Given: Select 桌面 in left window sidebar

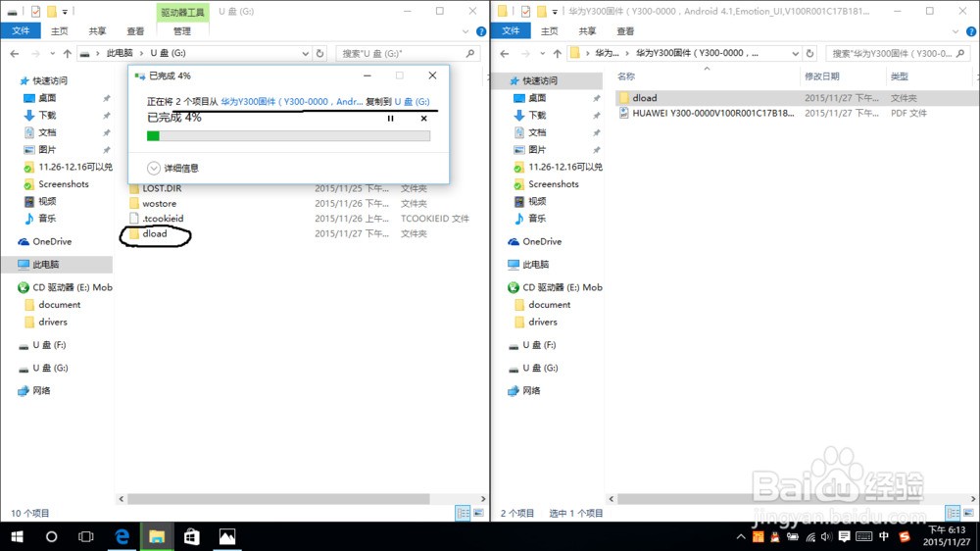Looking at the screenshot, I should click(47, 98).
